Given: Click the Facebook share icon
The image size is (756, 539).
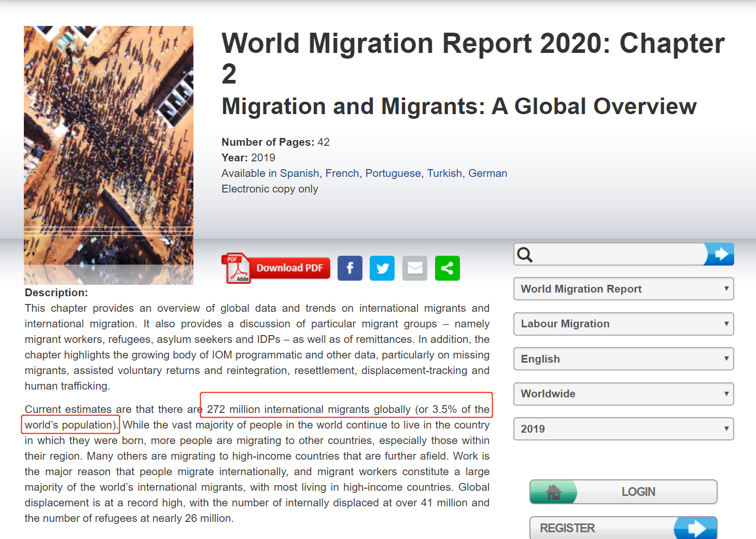Looking at the screenshot, I should 349,268.
